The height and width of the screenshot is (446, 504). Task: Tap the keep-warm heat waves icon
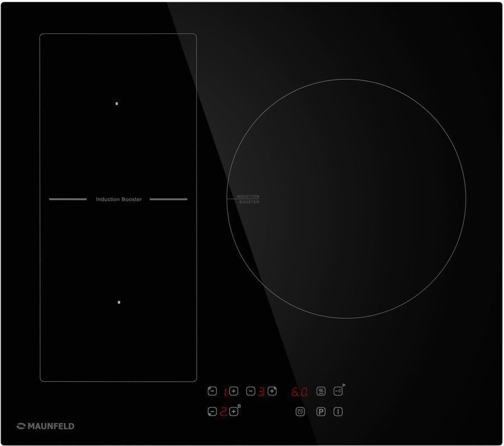(321, 392)
